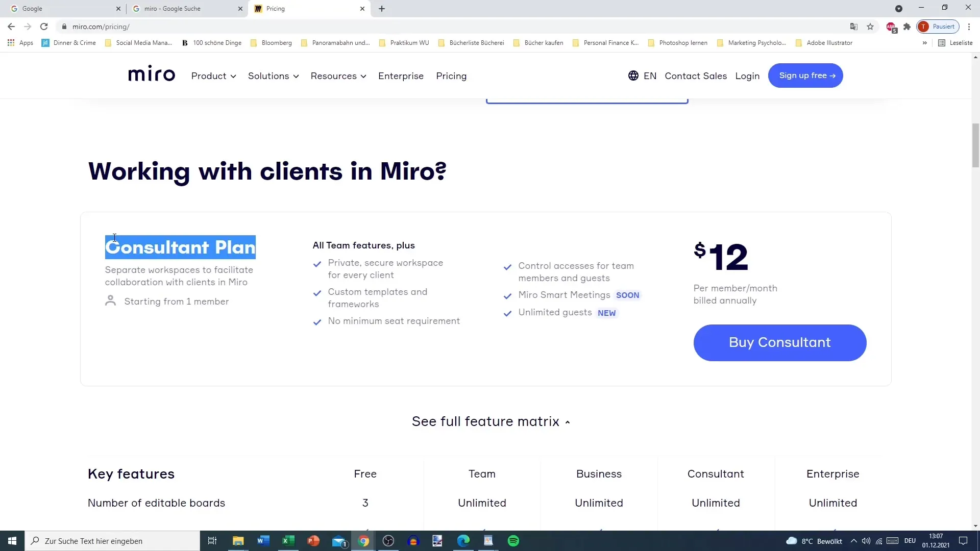
Task: Click the address bar URL field
Action: (449, 27)
